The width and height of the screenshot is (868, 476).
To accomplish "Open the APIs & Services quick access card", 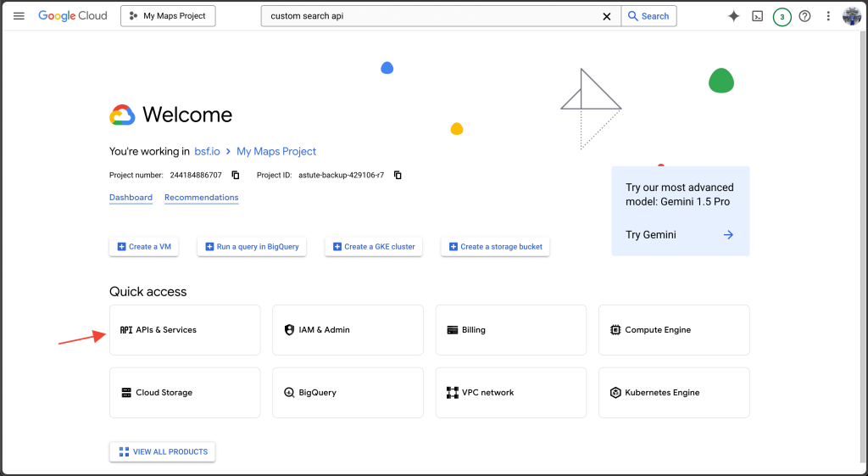I will [x=184, y=330].
